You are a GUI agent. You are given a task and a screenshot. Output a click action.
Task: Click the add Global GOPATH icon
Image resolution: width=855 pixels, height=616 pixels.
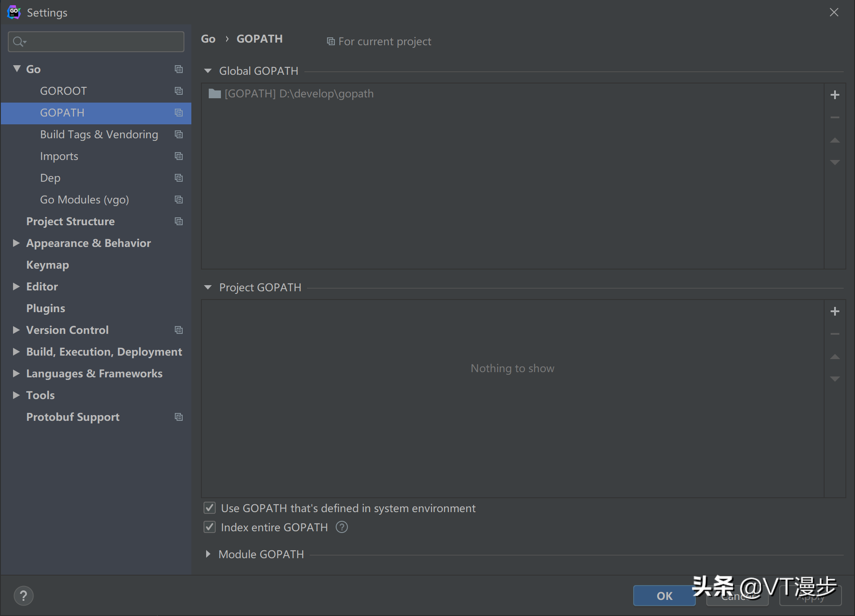click(836, 94)
